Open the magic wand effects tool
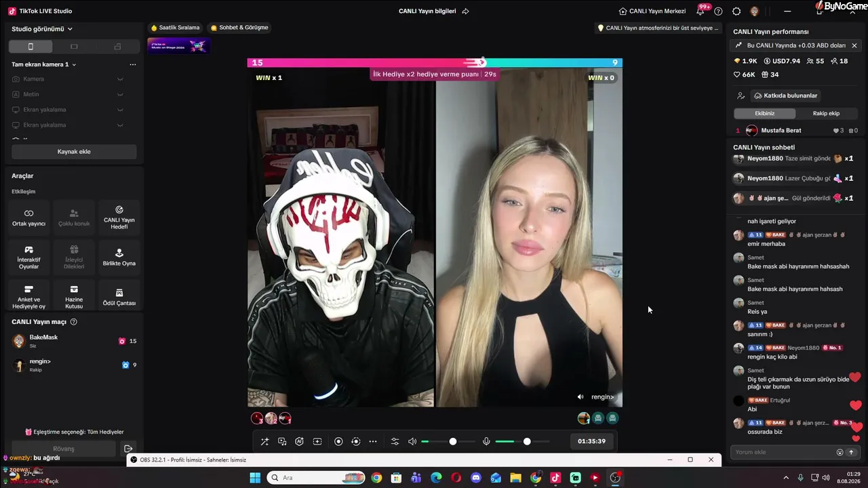Image resolution: width=868 pixels, height=488 pixels. [264, 441]
